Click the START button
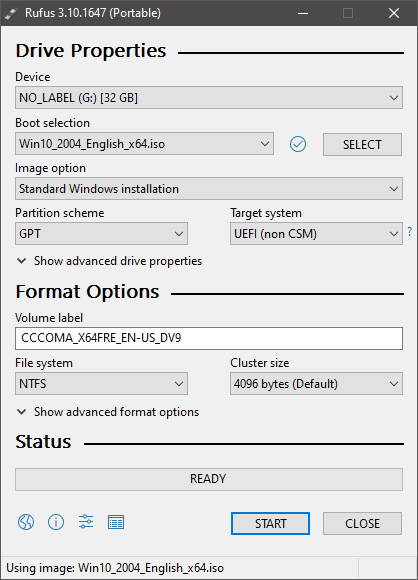Screen dimensions: 418x580 pos(270,523)
